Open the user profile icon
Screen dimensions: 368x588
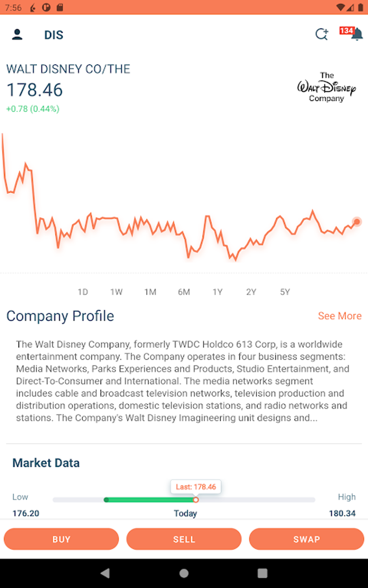pos(17,35)
